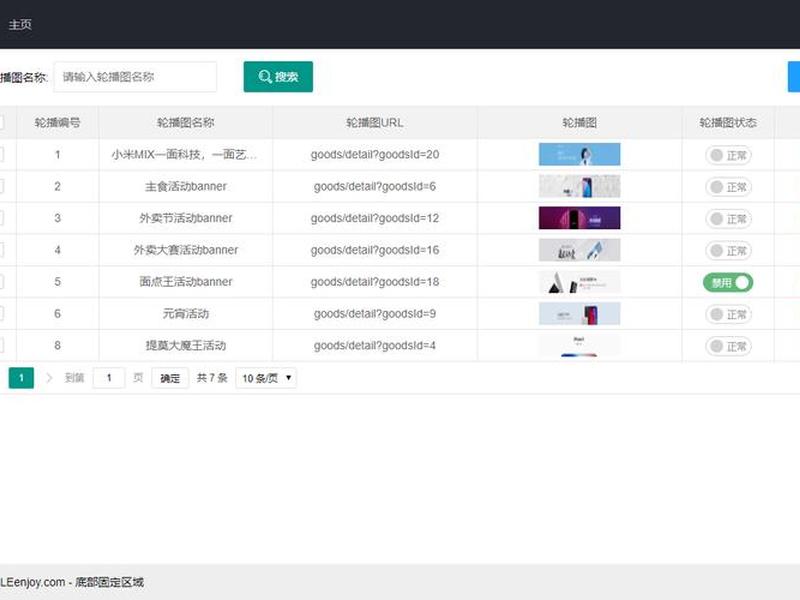Select cell goods/detail?goodsId=20
Image resolution: width=800 pixels, height=600 pixels.
point(375,155)
